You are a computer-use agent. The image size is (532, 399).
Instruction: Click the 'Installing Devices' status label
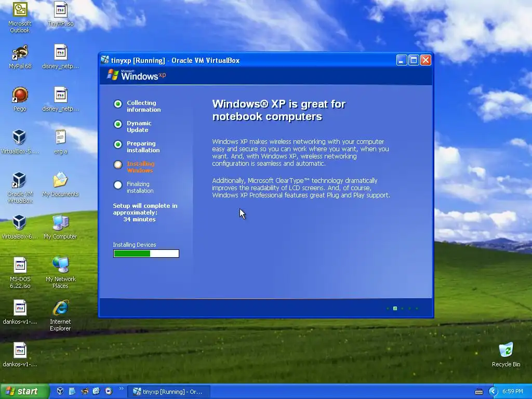pos(135,245)
